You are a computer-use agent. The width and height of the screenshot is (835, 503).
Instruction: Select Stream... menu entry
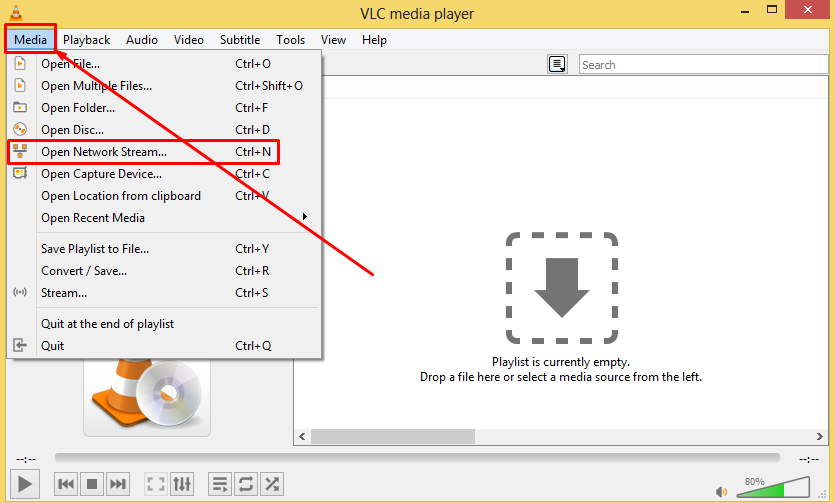click(163, 293)
